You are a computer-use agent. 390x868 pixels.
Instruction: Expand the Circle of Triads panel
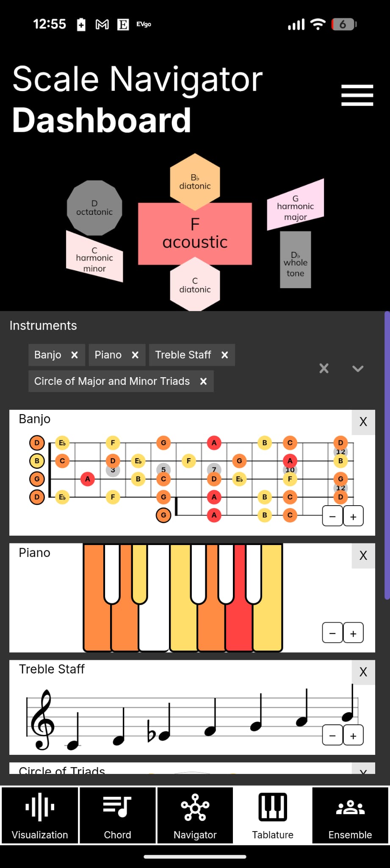click(x=363, y=771)
